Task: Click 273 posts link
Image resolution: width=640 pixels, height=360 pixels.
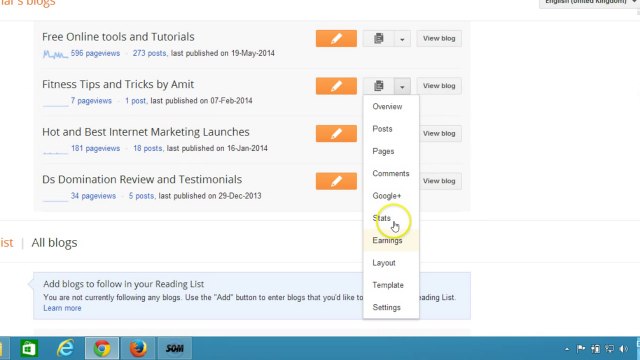Action: click(x=149, y=53)
